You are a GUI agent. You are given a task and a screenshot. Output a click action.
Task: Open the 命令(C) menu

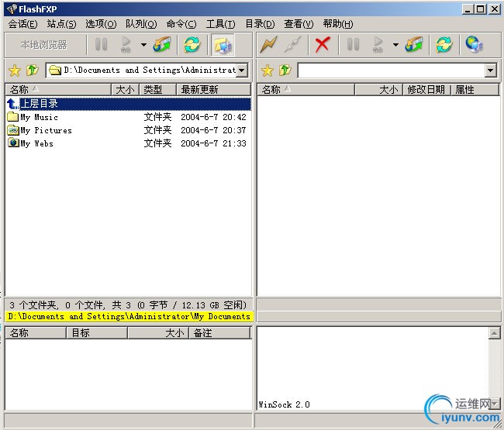click(x=181, y=24)
